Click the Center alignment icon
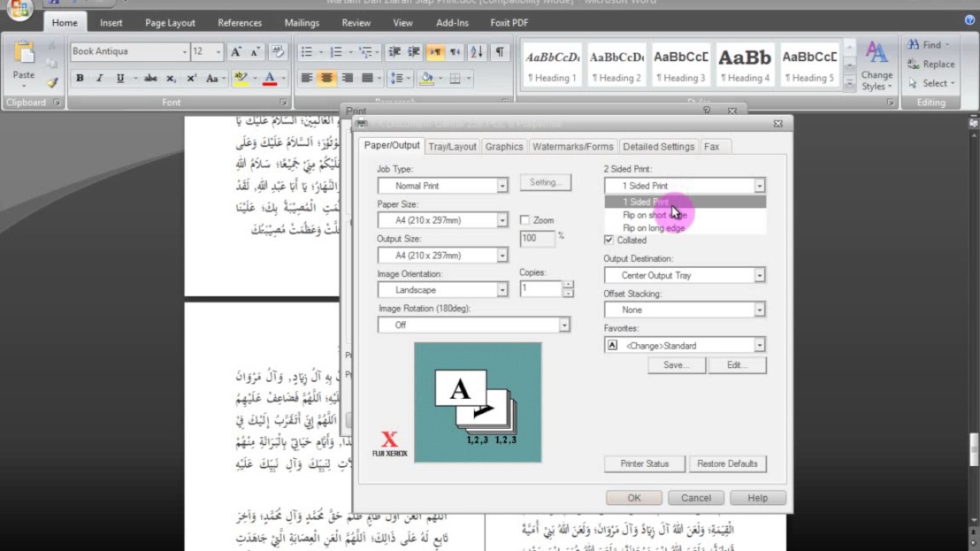980x551 pixels. [327, 78]
